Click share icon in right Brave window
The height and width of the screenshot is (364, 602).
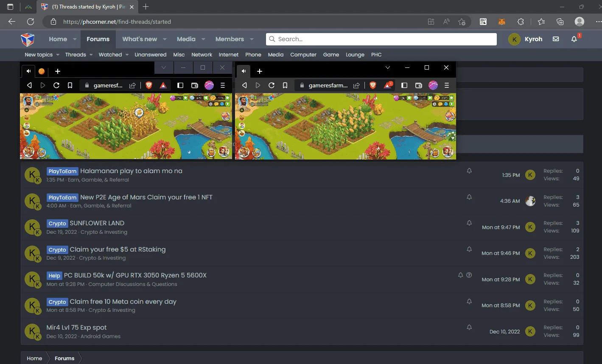[356, 85]
